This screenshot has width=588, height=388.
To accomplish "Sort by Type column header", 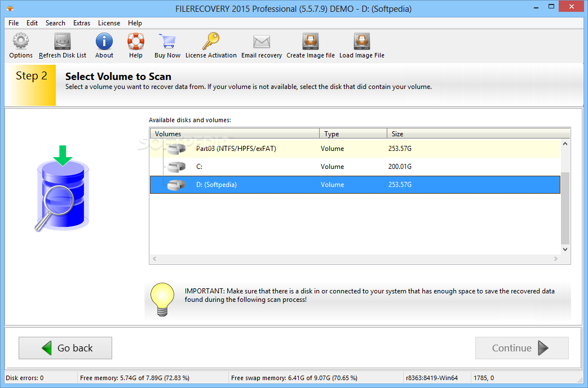I will pyautogui.click(x=353, y=133).
